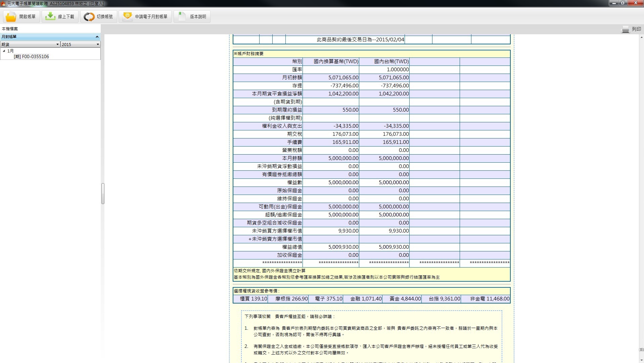The height and width of the screenshot is (363, 644).
Task: Click the 權益總值 row label in the table
Action: [292, 247]
